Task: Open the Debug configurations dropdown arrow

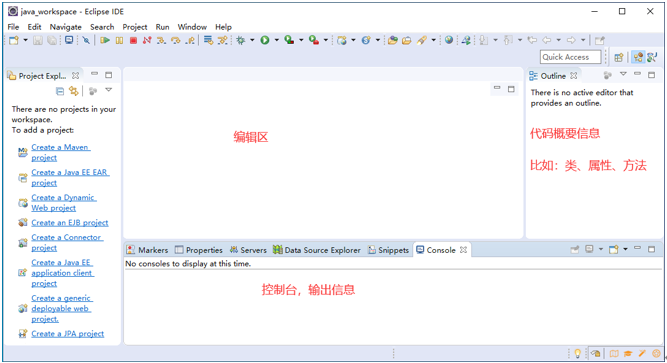Action: pos(252,40)
